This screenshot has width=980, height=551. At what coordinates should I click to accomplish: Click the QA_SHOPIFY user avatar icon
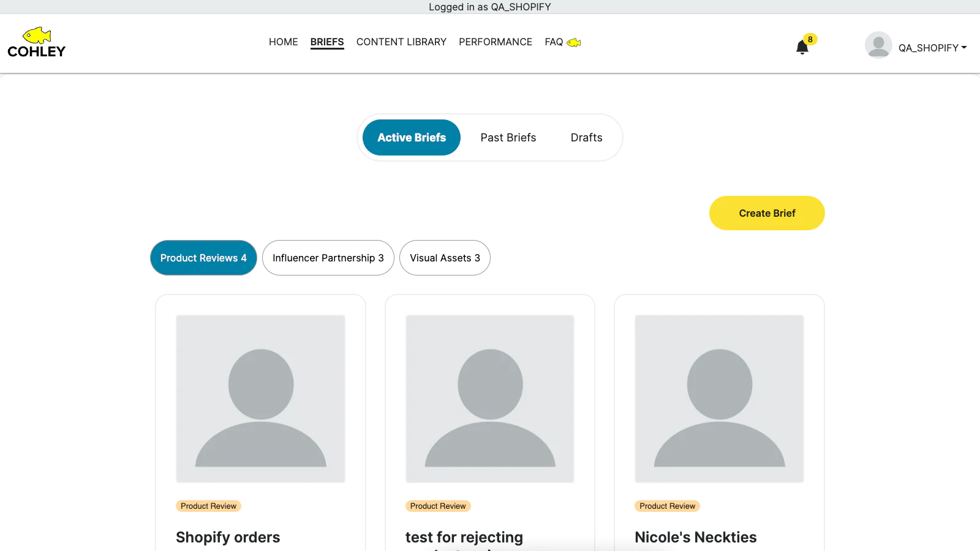pyautogui.click(x=878, y=45)
